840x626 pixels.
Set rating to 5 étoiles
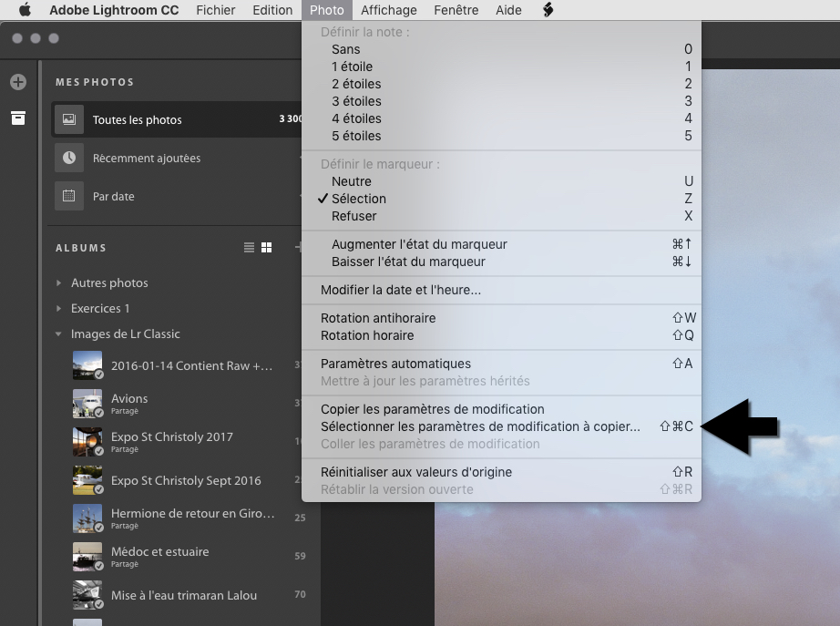[x=501, y=136]
